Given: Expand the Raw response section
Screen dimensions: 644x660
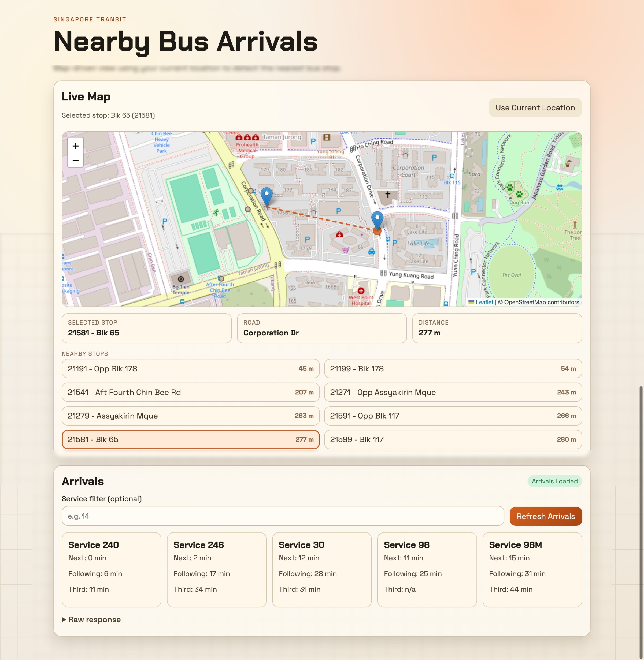Looking at the screenshot, I should (91, 620).
